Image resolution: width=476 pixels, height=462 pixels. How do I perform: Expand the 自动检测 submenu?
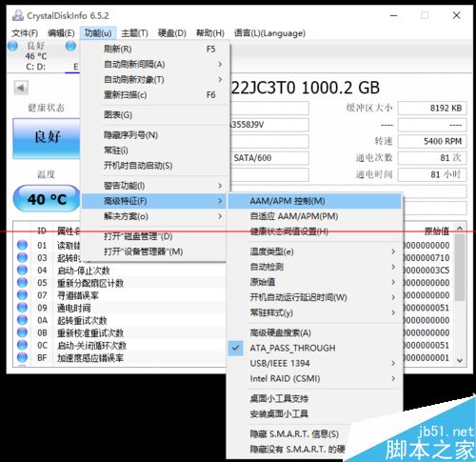click(314, 267)
